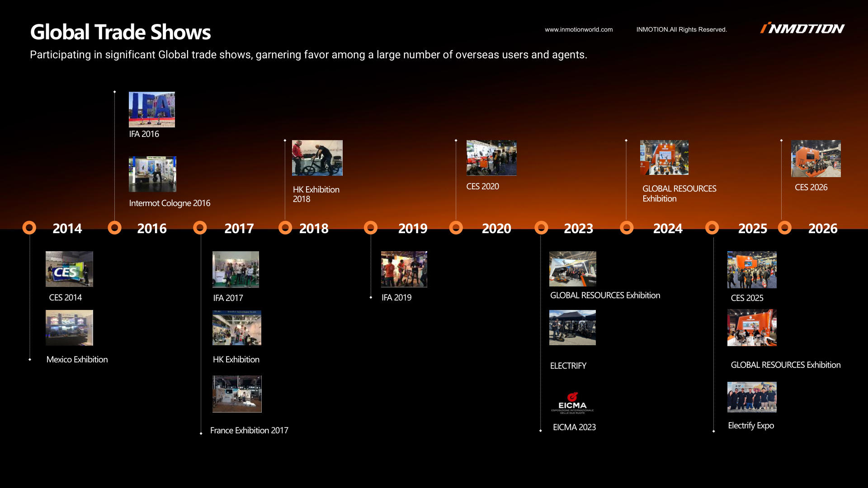The height and width of the screenshot is (488, 868).
Task: Click "INMOTION.All Rights Reserved." text
Action: pos(682,29)
